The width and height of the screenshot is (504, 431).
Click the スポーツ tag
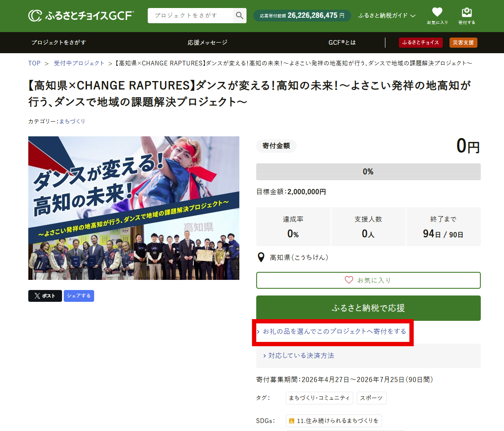tap(371, 398)
